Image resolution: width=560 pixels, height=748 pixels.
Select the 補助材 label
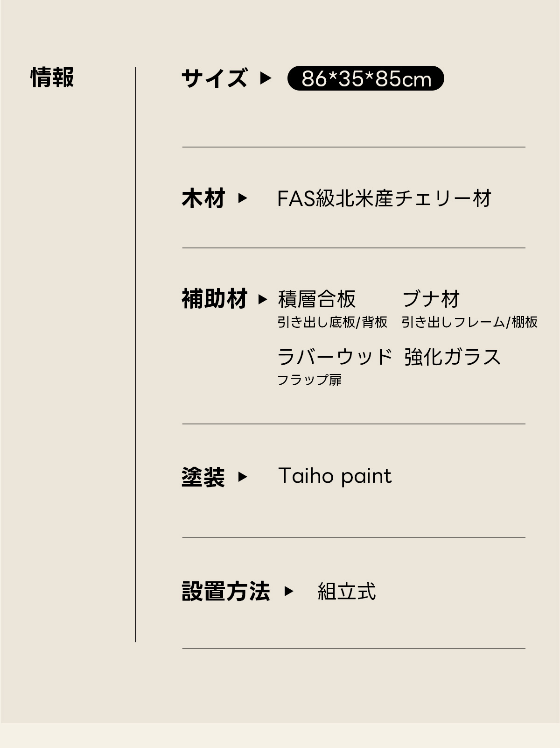[x=214, y=299]
